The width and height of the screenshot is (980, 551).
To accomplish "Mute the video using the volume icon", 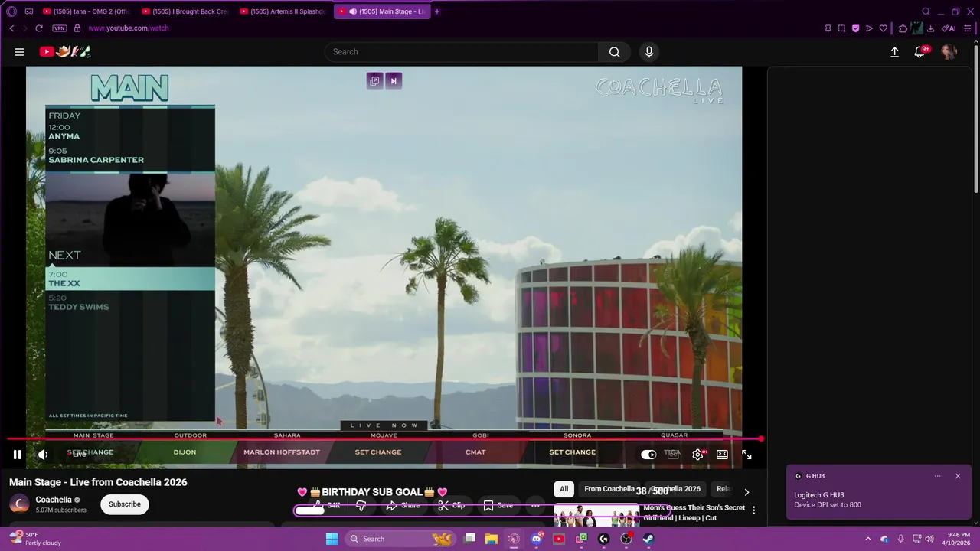I will click(x=43, y=455).
